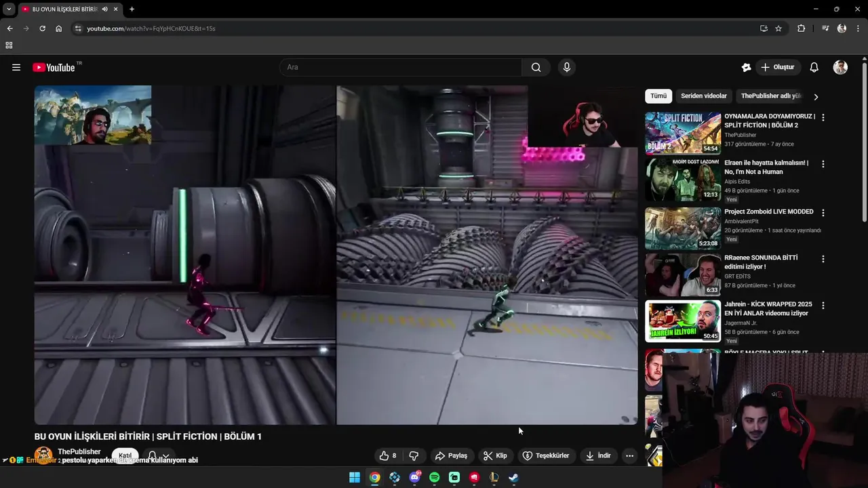Expand the tab search dropdown arrow
Image resolution: width=868 pixels, height=488 pixels.
click(9, 9)
